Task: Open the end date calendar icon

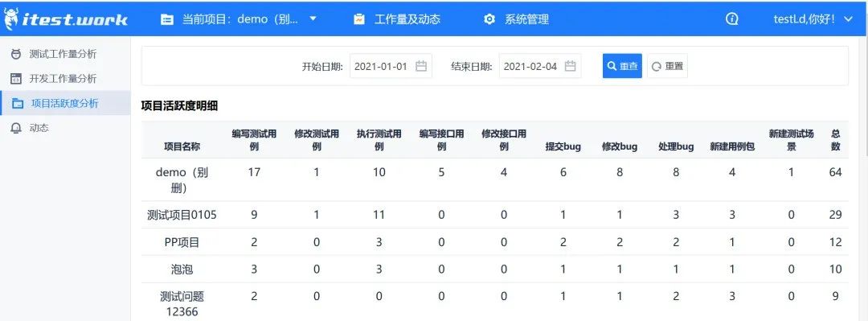Action: [571, 67]
